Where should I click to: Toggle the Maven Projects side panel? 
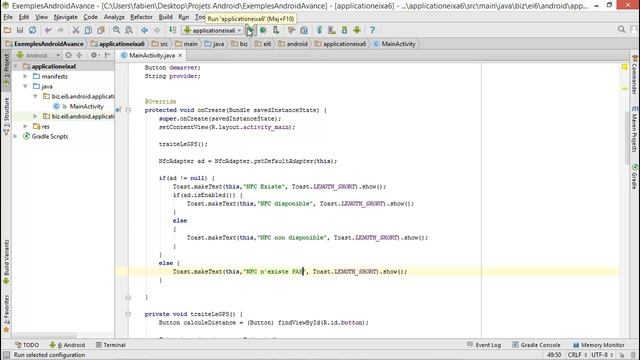[x=635, y=129]
